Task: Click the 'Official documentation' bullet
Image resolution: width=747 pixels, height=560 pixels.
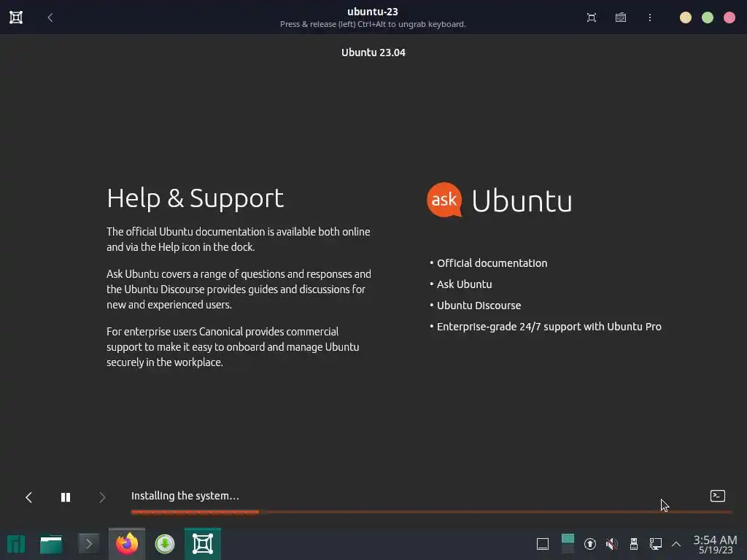Action: [x=492, y=262]
